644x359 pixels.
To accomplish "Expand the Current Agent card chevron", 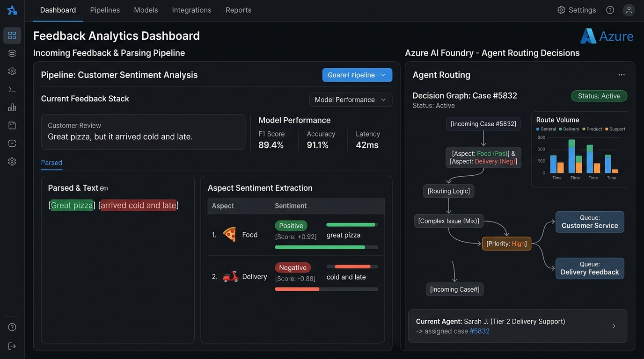I will pos(614,326).
